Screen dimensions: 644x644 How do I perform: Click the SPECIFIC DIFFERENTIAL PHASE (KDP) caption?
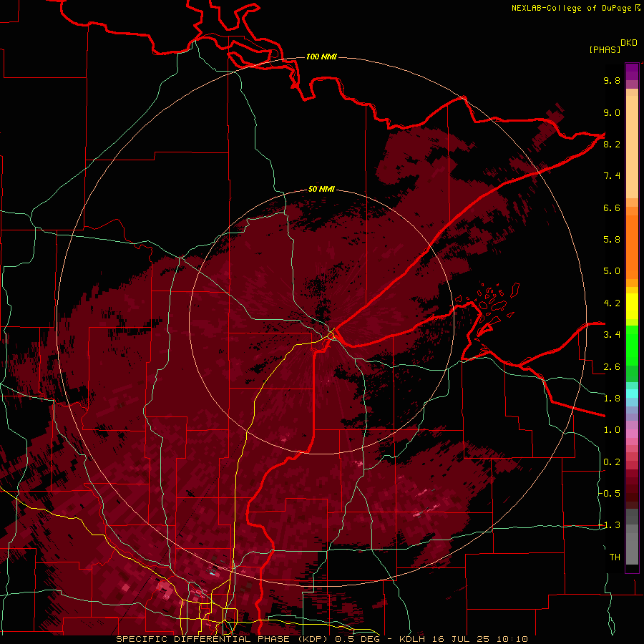[223, 639]
